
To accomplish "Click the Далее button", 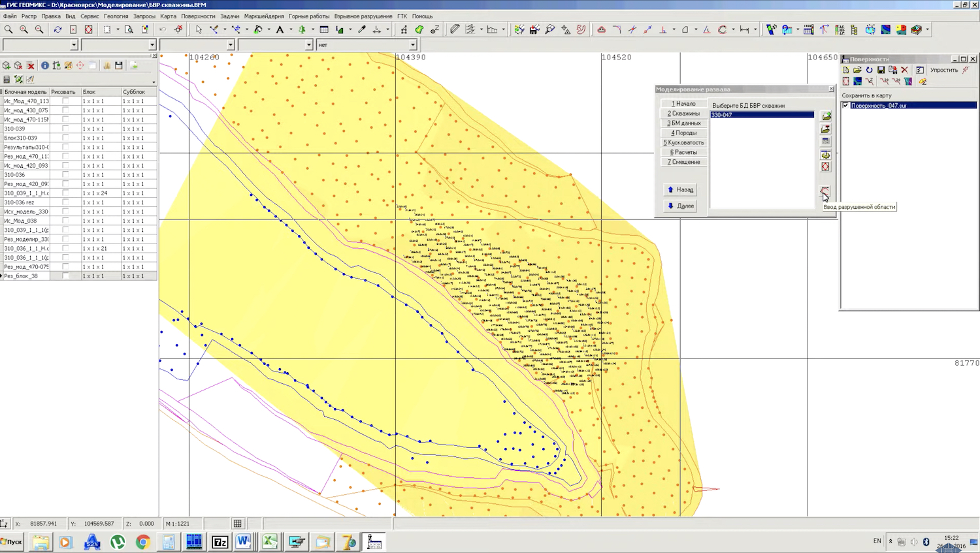I will point(680,206).
